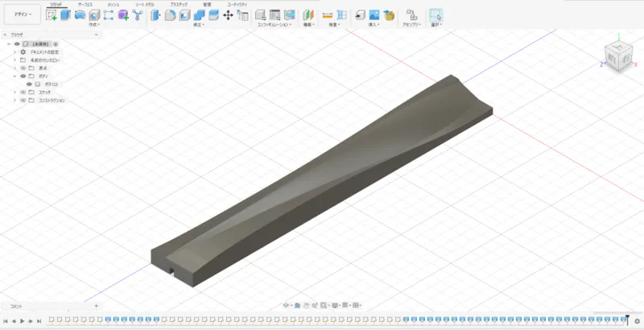Image resolution: width=644 pixels, height=330 pixels.
Task: Click the Insert image canvas icon
Action: tap(374, 15)
